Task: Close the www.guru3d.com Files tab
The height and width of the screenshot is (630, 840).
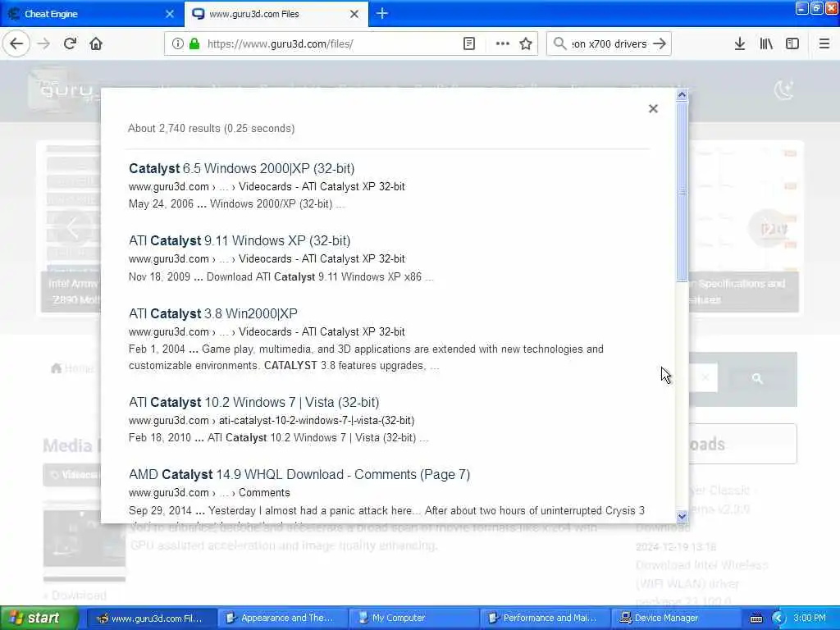Action: 354,14
